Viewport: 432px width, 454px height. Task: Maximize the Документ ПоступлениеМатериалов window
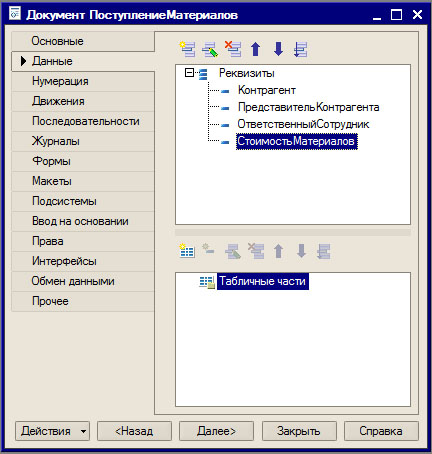pyautogui.click(x=396, y=15)
